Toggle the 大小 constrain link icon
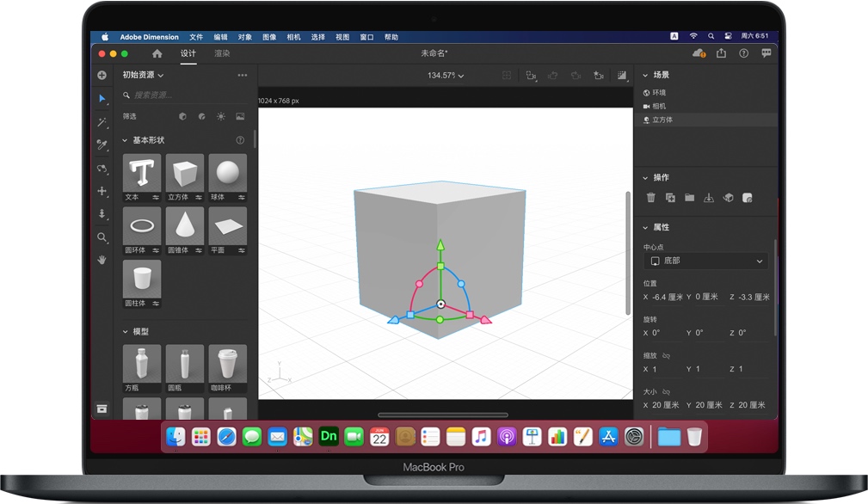The height and width of the screenshot is (504, 868). click(x=666, y=391)
